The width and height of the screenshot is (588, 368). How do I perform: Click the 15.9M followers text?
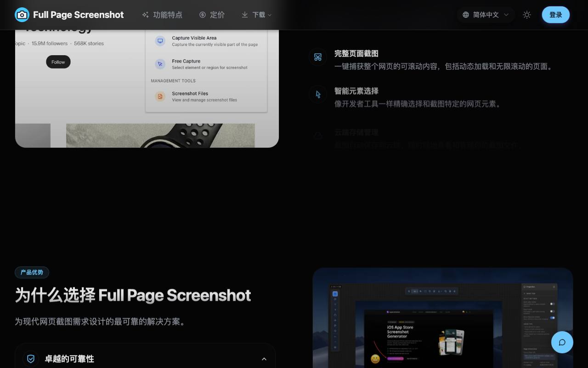(x=50, y=44)
